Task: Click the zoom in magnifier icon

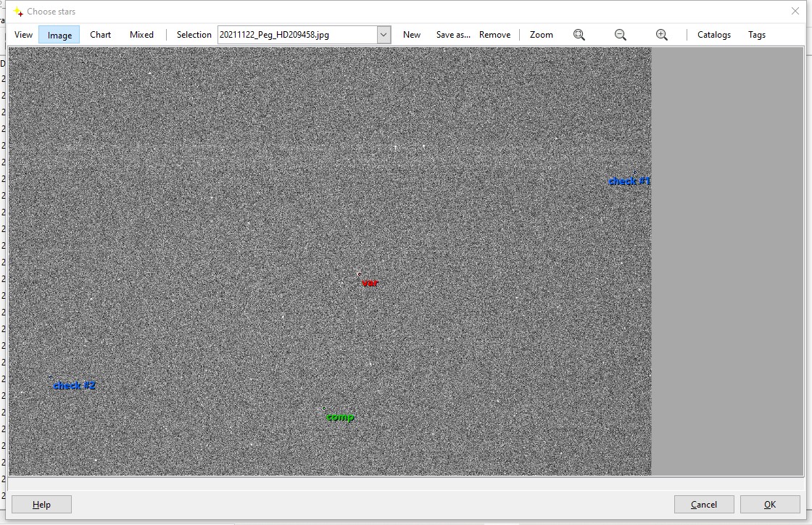Action: 661,35
